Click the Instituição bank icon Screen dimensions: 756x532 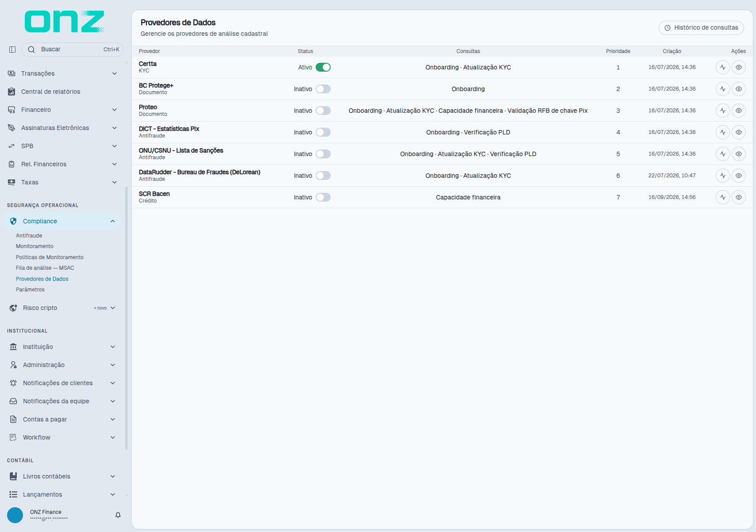(13, 347)
